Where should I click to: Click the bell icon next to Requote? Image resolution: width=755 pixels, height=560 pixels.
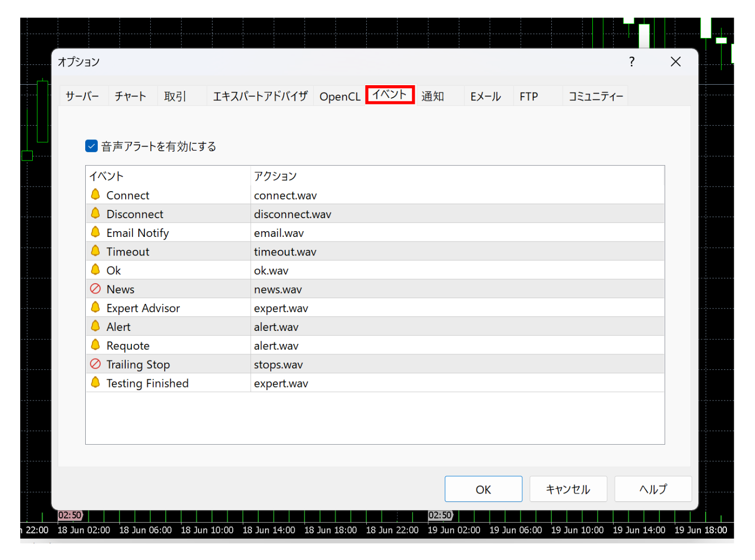pyautogui.click(x=95, y=345)
